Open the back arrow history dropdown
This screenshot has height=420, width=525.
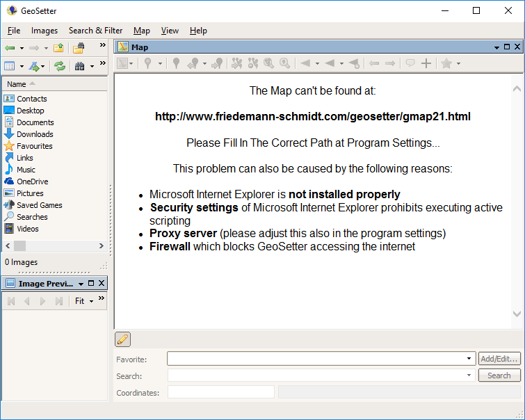point(22,48)
